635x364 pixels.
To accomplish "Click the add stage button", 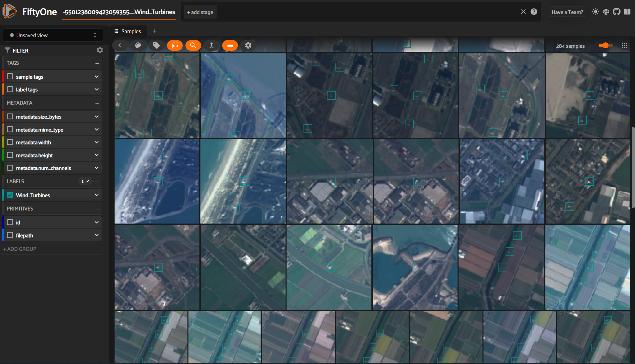I will [200, 12].
